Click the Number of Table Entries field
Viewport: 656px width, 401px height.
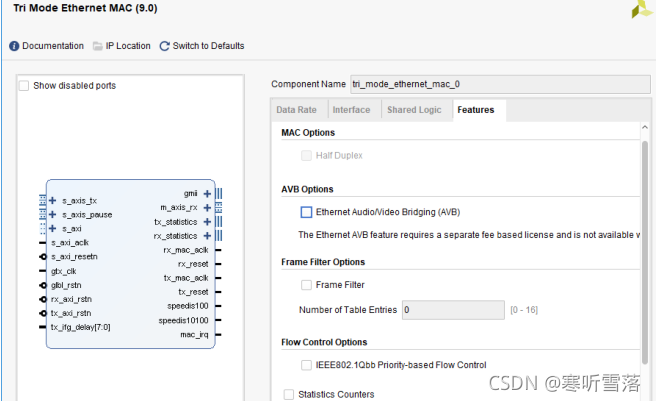[x=453, y=310]
